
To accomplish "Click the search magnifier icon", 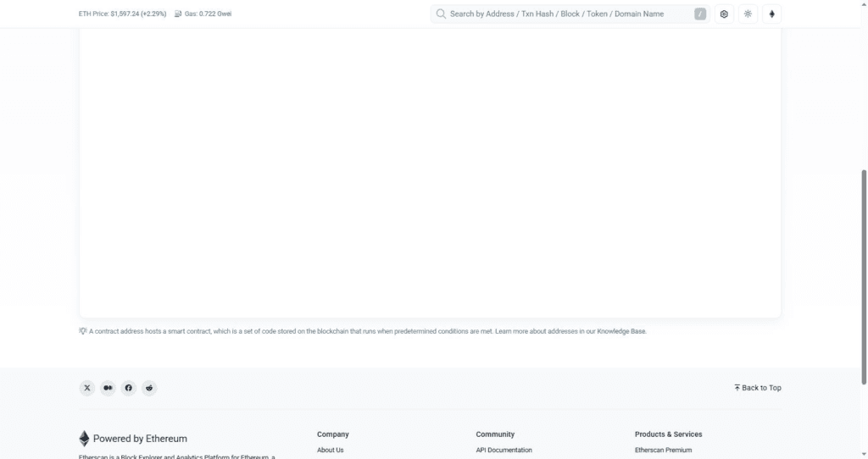I will [441, 14].
